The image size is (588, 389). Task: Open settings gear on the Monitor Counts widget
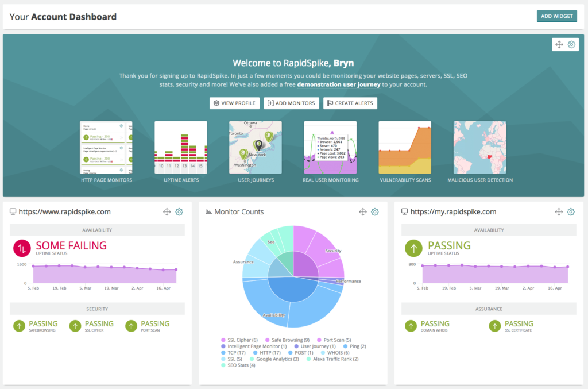coord(375,211)
